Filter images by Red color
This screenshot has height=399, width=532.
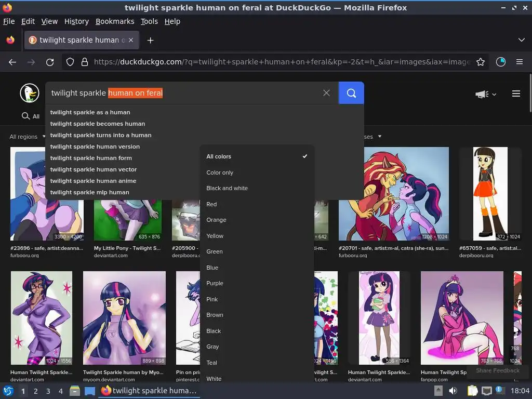coord(257,204)
